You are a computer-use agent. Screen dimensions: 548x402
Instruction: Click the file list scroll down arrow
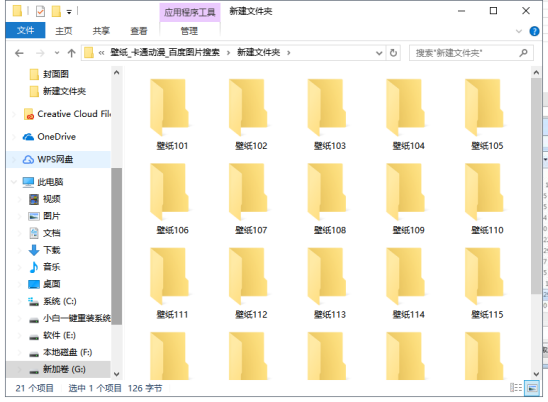pyautogui.click(x=536, y=374)
